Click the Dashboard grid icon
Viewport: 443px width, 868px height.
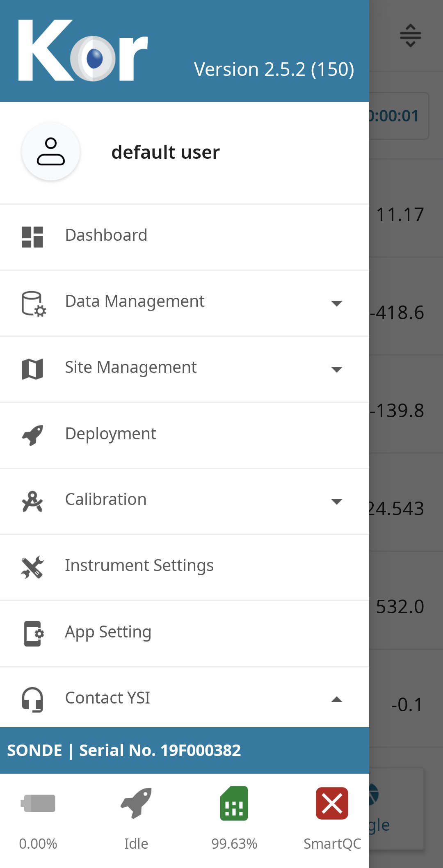point(32,237)
